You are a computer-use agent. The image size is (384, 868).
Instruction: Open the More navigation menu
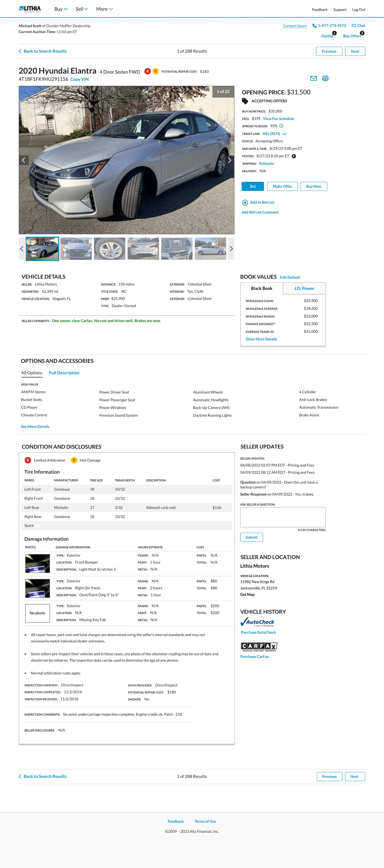click(104, 9)
